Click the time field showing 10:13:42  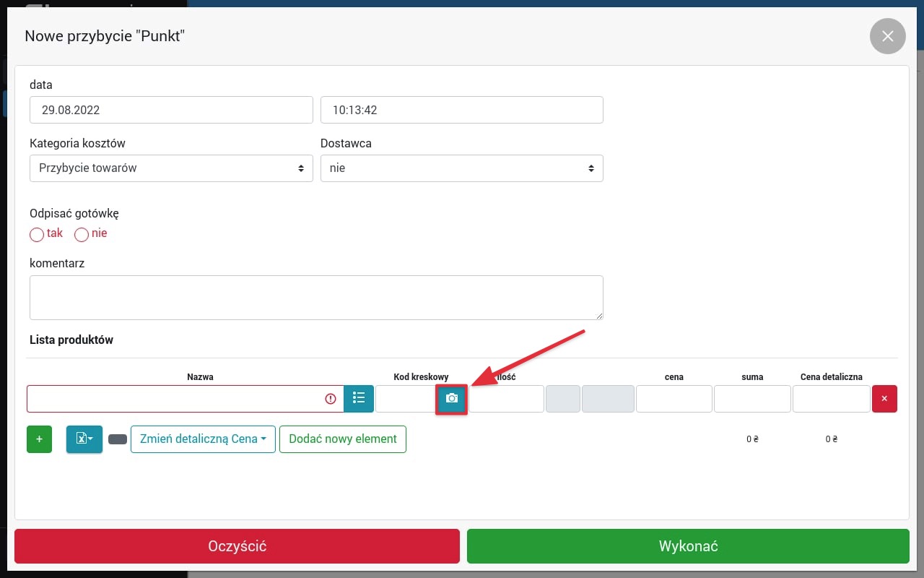coord(461,111)
